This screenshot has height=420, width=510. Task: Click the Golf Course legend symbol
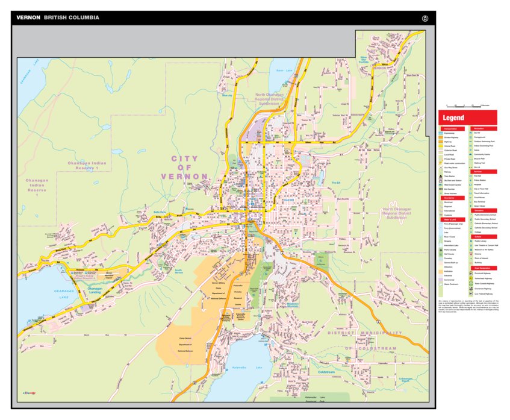click(x=441, y=254)
